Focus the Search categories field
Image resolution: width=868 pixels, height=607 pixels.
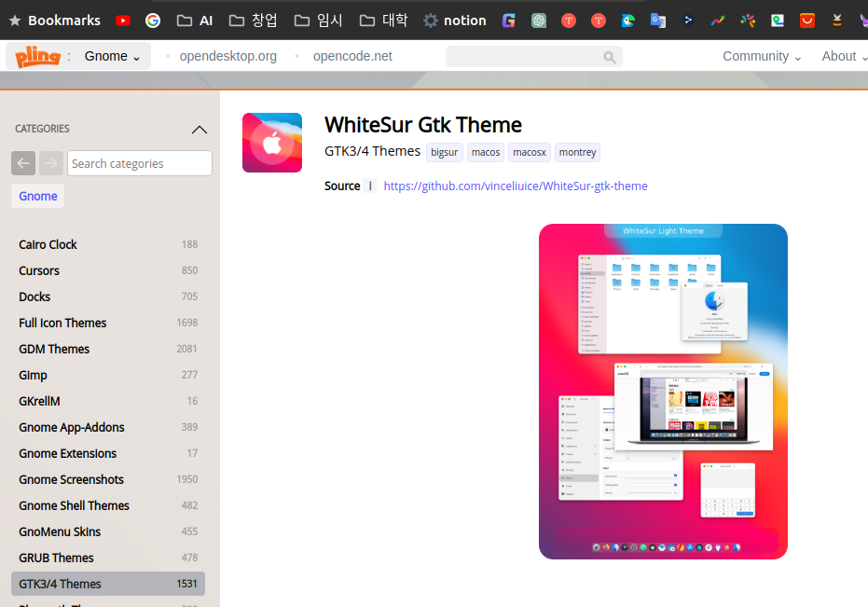[x=140, y=163]
